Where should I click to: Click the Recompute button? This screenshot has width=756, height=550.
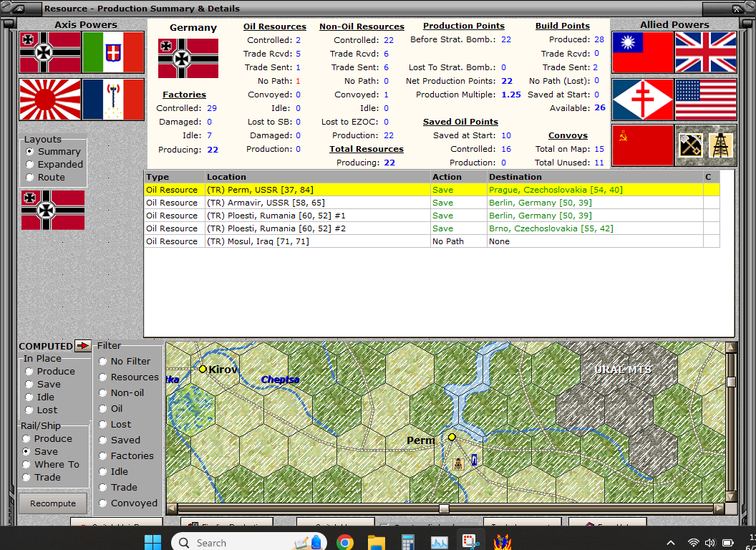point(53,503)
